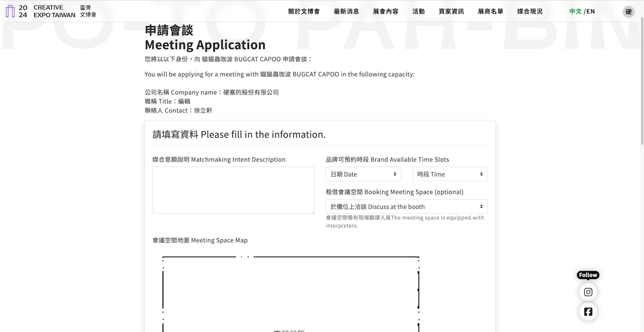Switch language to 中文
This screenshot has height=332, width=644.
[576, 11]
